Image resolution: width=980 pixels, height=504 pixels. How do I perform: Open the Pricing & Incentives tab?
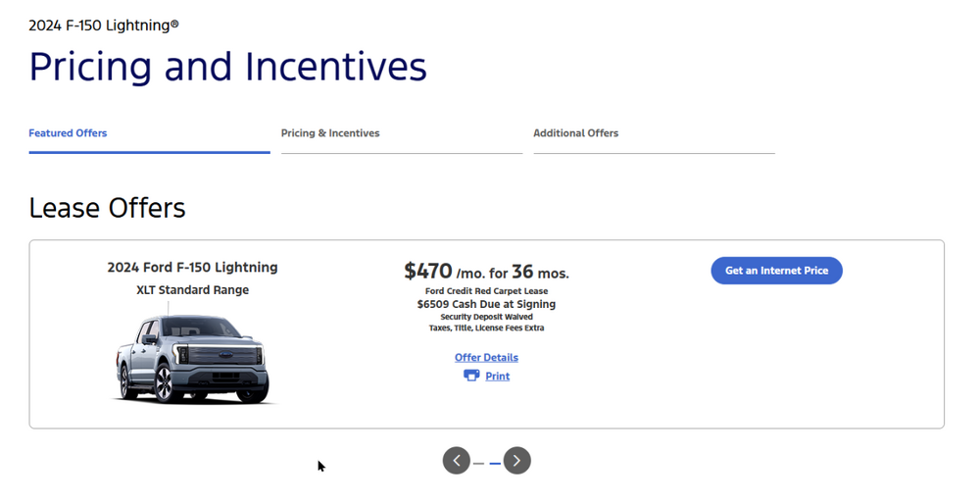(330, 133)
